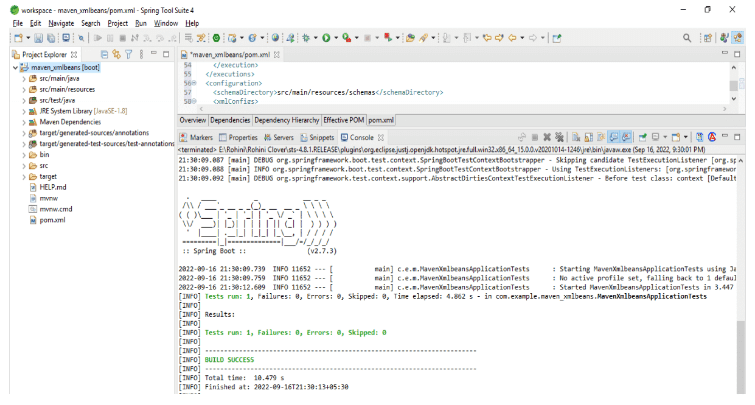This screenshot has width=755, height=405.
Task: Switch to the Servers view tab
Action: point(279,137)
